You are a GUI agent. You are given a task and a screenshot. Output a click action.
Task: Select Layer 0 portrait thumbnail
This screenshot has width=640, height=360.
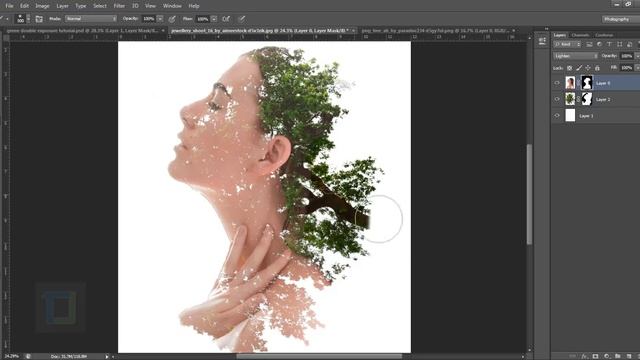(570, 83)
